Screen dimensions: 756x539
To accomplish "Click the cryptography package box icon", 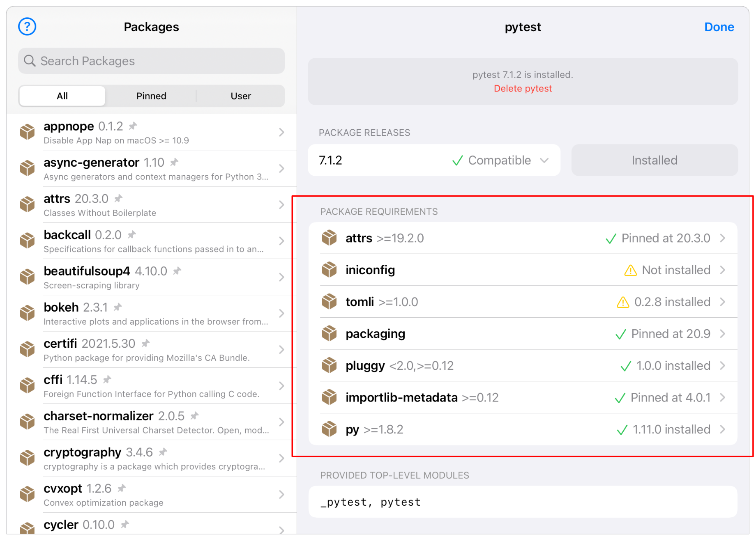I will pyautogui.click(x=28, y=458).
